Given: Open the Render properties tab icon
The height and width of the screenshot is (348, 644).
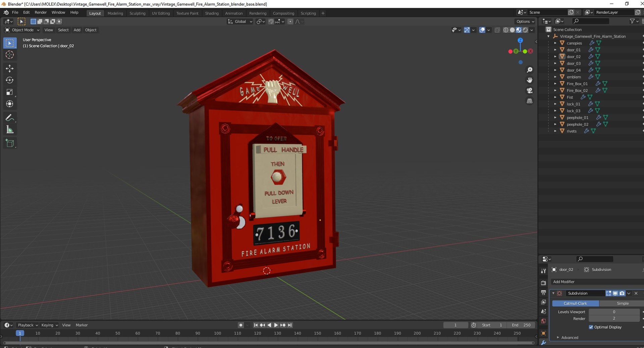Looking at the screenshot, I should (543, 283).
